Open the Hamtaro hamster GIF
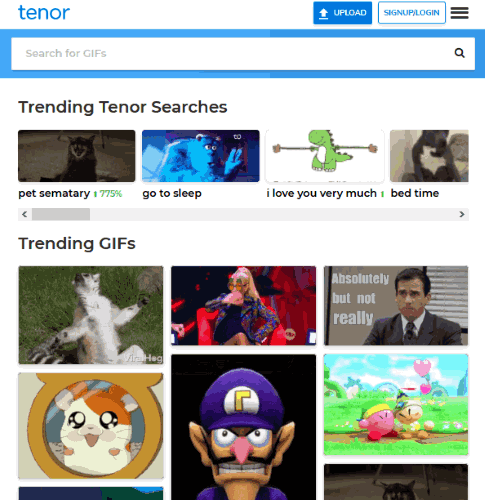The width and height of the screenshot is (485, 500). (91, 426)
